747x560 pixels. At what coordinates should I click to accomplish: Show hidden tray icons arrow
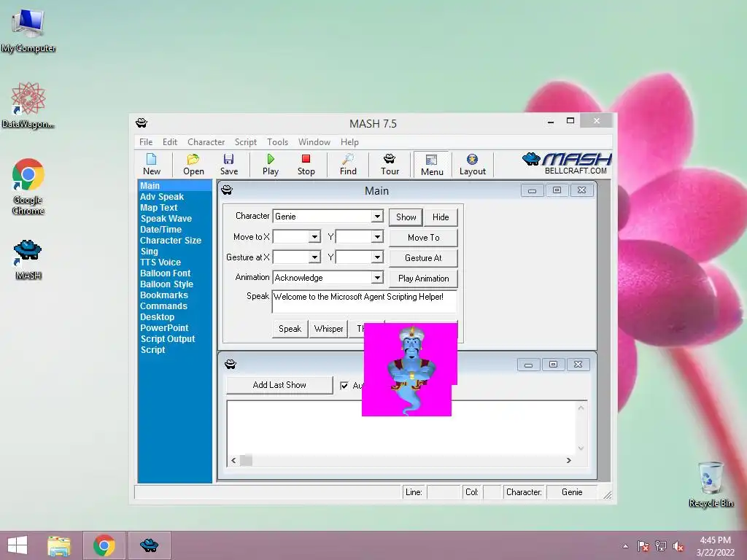click(x=625, y=546)
